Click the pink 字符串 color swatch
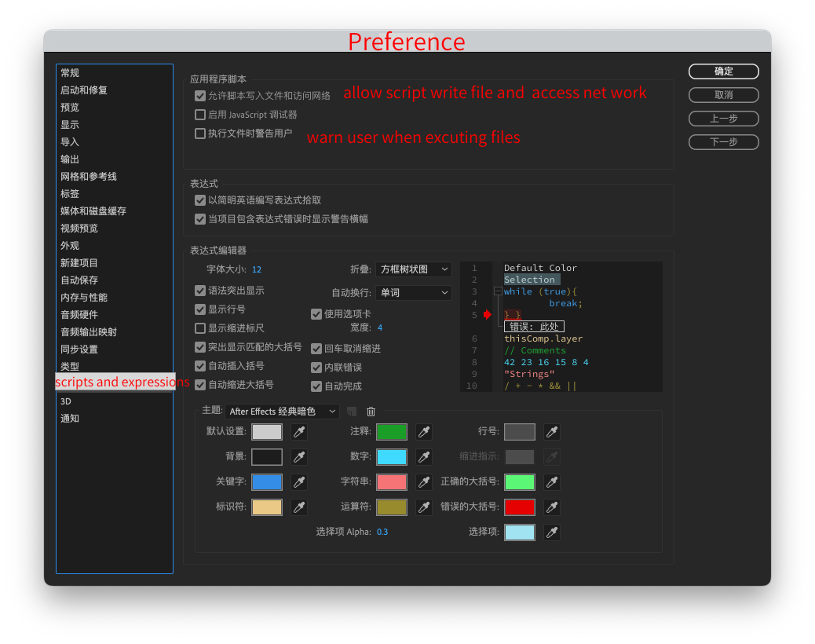 pyautogui.click(x=392, y=481)
